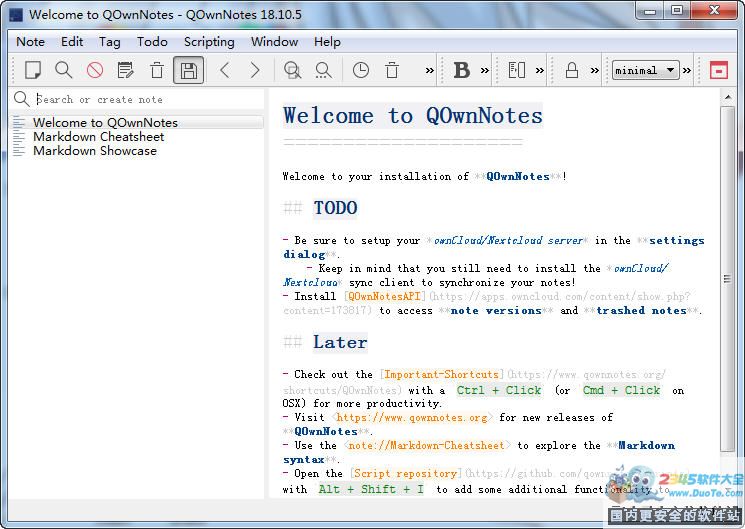Open trashed notes bin icon
The height and width of the screenshot is (529, 745).
pyautogui.click(x=392, y=70)
